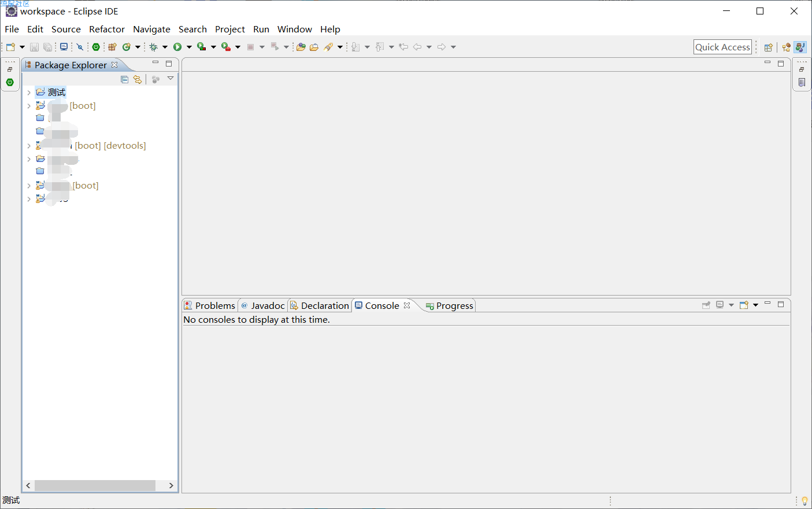The height and width of the screenshot is (509, 812).
Task: Select the [boot] [devtools] project row
Action: 91,146
